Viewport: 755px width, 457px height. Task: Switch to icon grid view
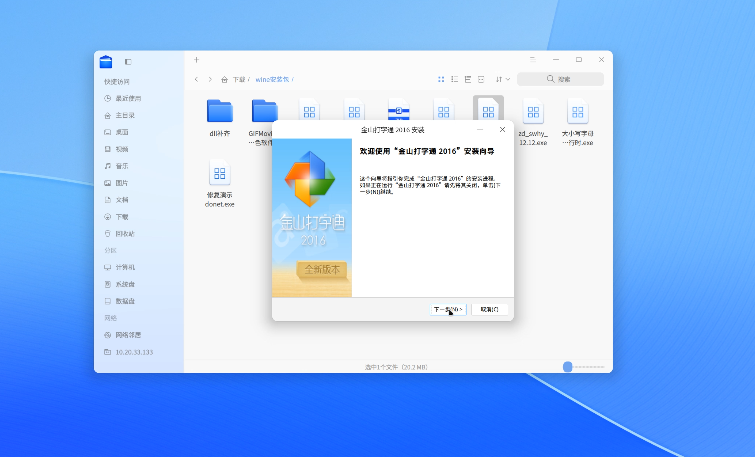441,79
